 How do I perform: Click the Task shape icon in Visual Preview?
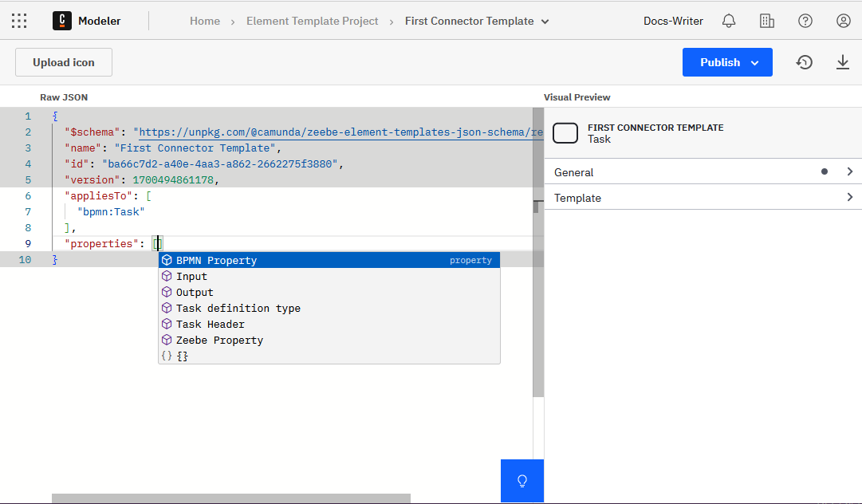pos(565,133)
